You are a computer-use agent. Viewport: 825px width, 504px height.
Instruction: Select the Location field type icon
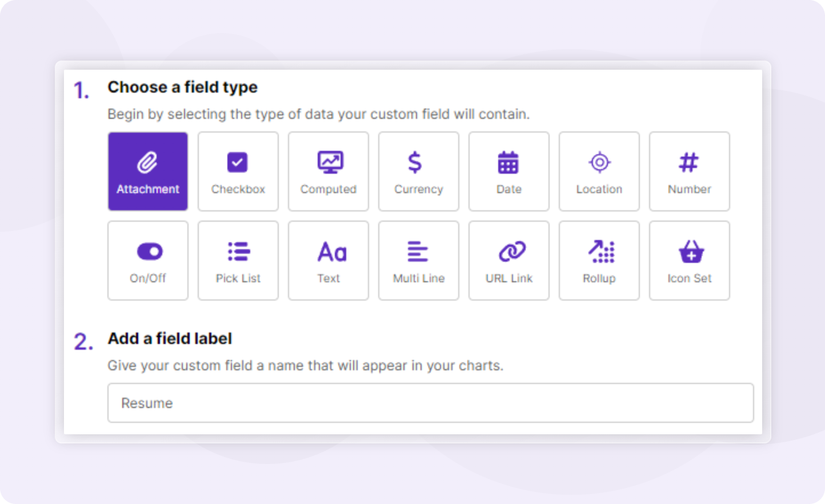tap(599, 171)
